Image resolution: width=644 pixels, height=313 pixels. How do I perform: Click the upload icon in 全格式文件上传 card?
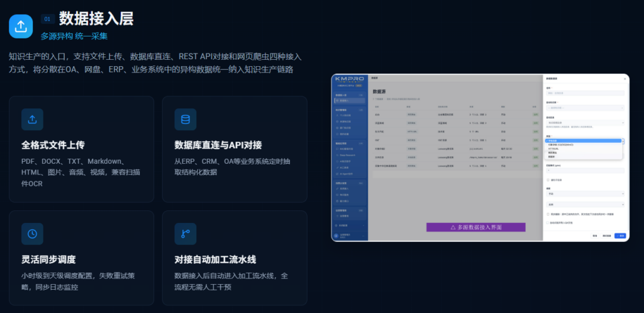[x=32, y=119]
